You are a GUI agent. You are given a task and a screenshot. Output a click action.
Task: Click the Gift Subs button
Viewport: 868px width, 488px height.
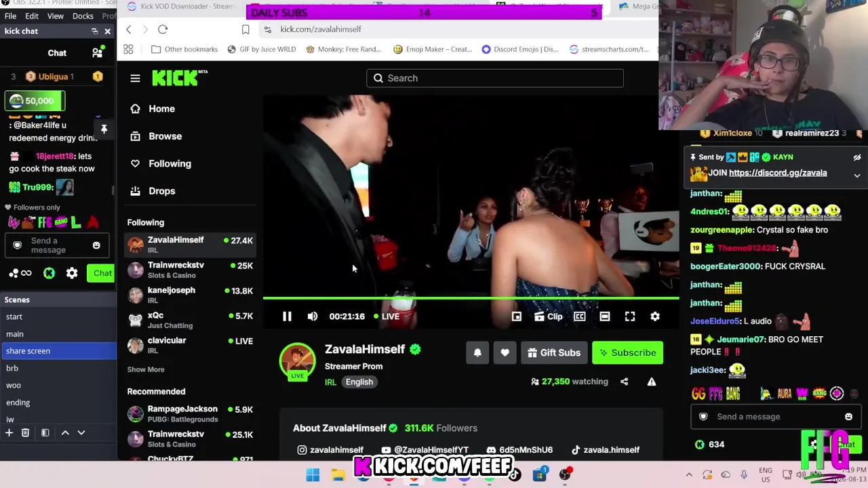point(554,352)
